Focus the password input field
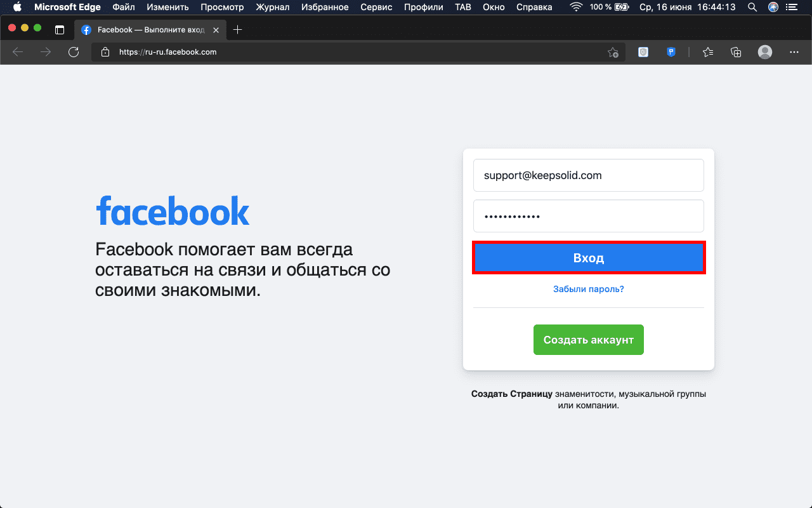Screen dimensions: 812x508 tap(588, 216)
